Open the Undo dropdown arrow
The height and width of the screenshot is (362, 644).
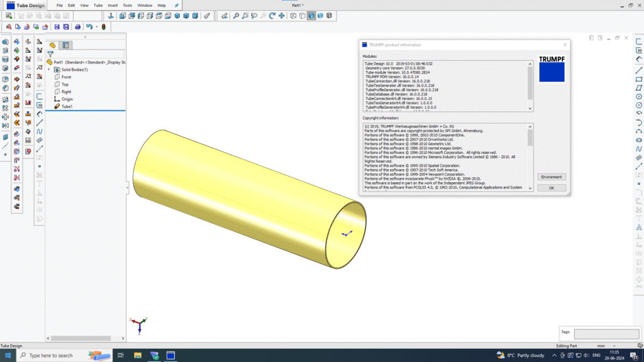[x=96, y=27]
